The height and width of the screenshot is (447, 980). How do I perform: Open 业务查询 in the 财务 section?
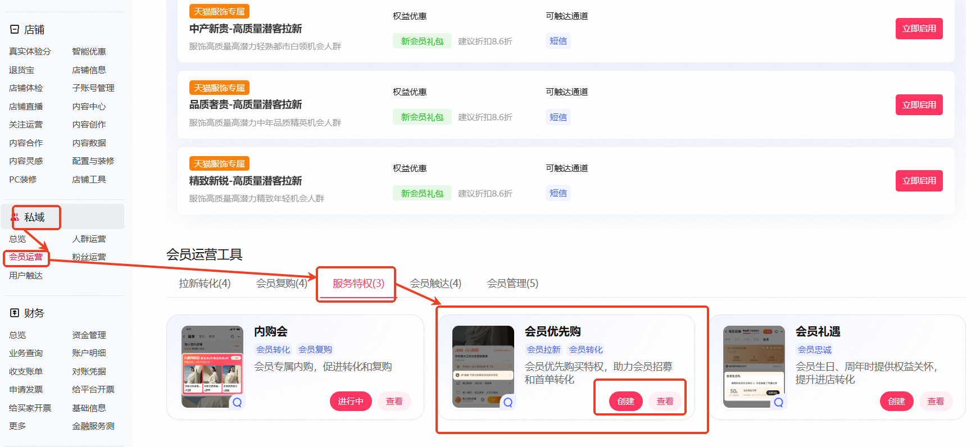[26, 353]
